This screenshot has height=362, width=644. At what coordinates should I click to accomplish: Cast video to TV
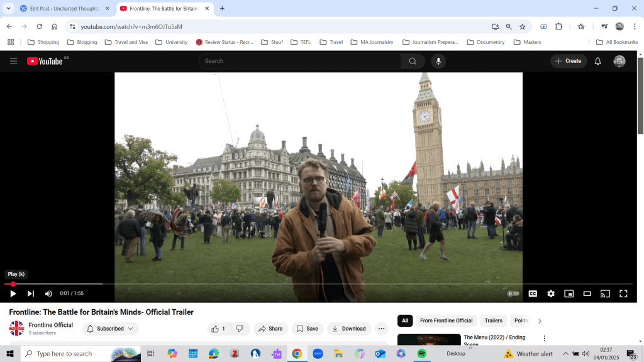point(605,293)
